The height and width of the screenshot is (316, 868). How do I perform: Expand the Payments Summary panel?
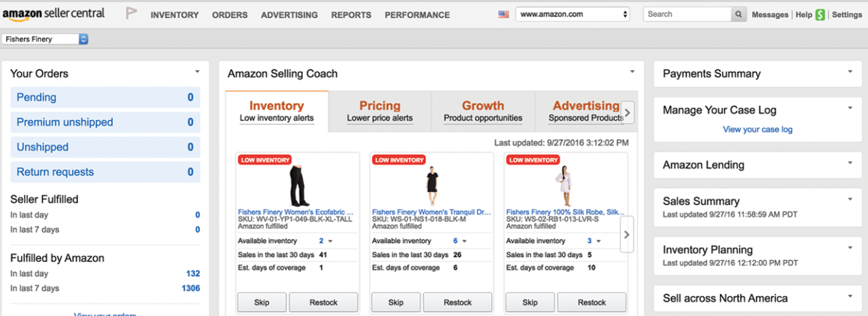coord(850,72)
